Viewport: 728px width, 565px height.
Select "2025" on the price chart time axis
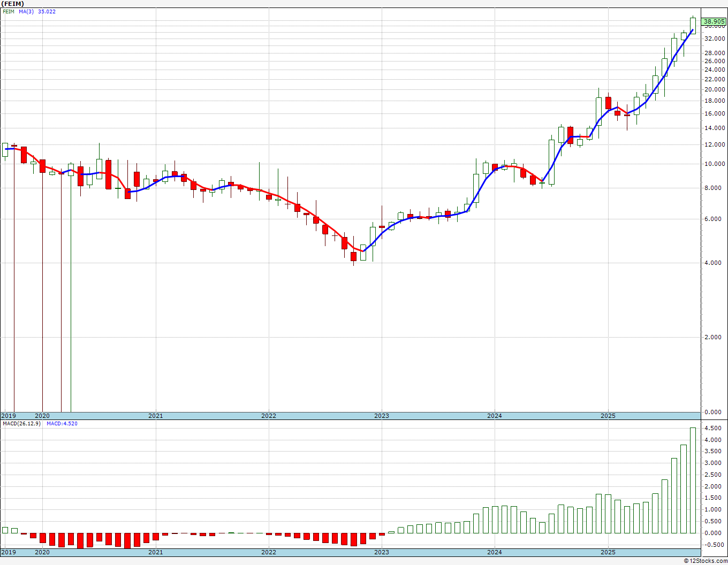tap(608, 416)
